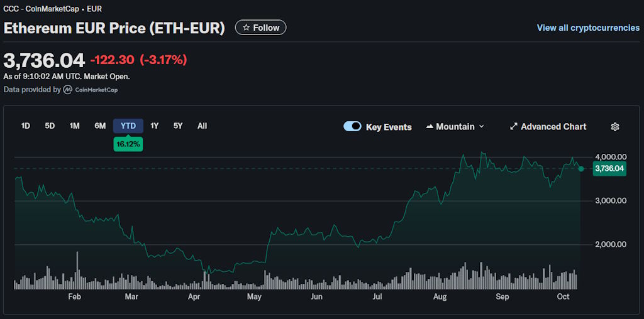Follow the Ethereum EUR ticker
The height and width of the screenshot is (319, 644).
(260, 28)
